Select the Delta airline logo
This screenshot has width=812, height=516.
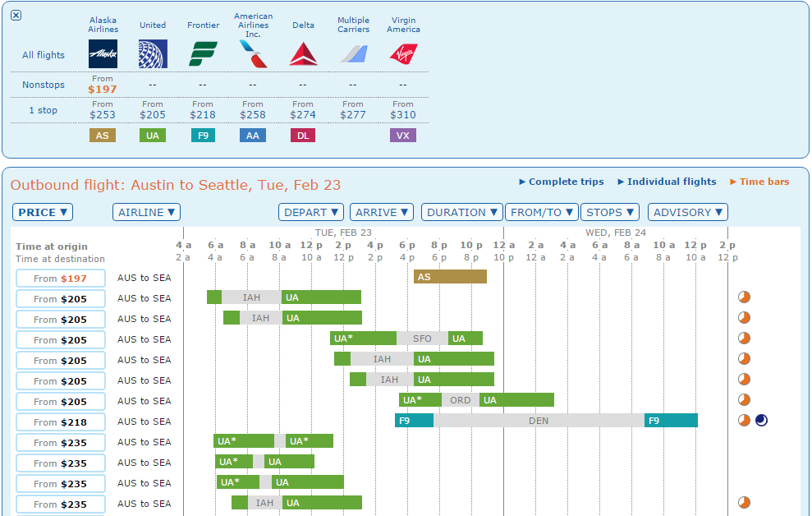pyautogui.click(x=303, y=54)
